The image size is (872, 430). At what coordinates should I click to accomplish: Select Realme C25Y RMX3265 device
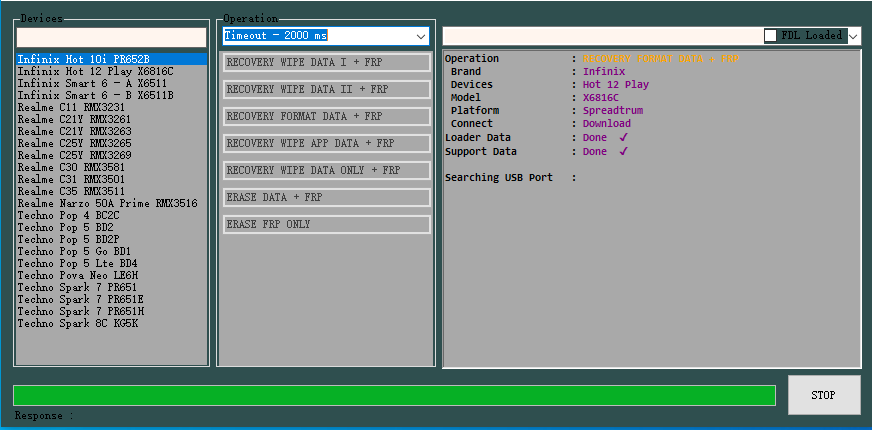[x=112, y=143]
